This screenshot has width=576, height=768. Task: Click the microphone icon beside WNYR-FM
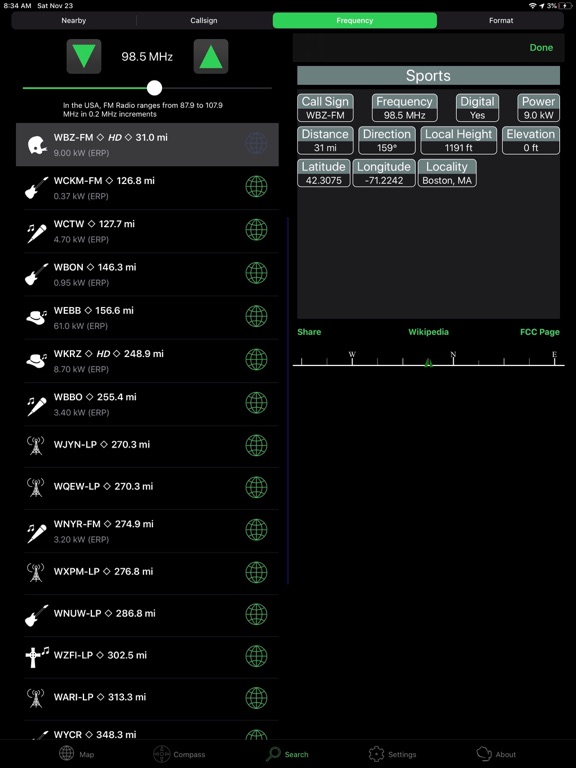coord(37,532)
